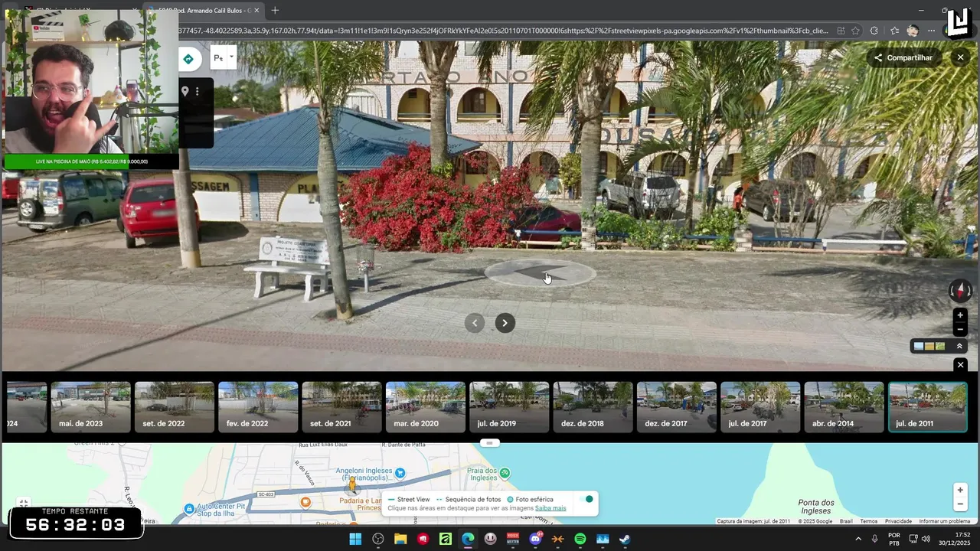Open the Saiba mais link
980x551 pixels.
[x=550, y=508]
